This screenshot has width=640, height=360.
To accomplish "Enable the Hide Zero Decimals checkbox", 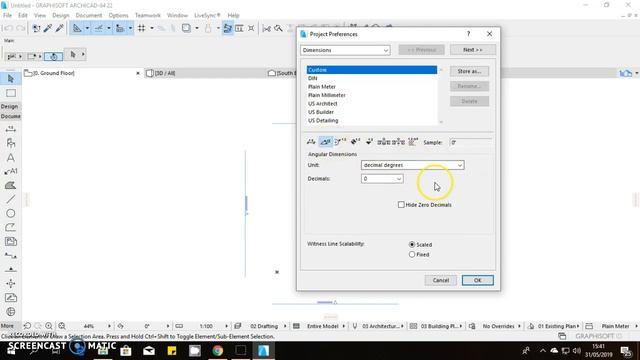I will [401, 204].
